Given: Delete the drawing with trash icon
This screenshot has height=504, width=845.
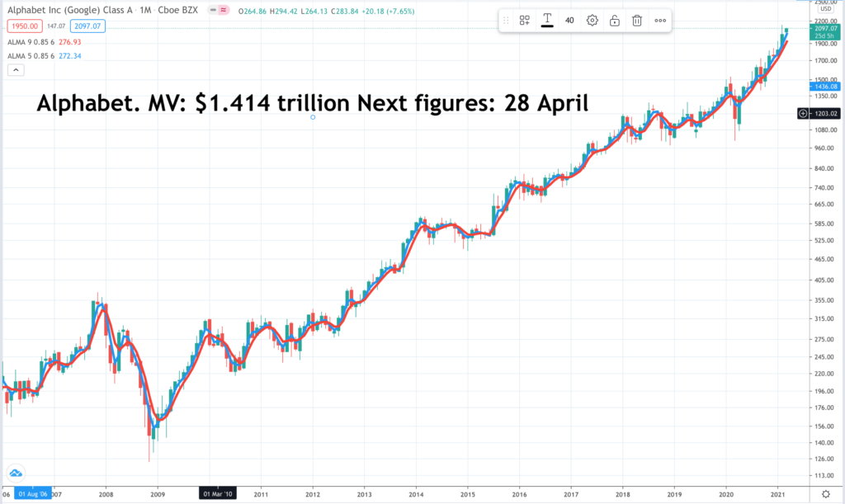Looking at the screenshot, I should click(x=637, y=21).
